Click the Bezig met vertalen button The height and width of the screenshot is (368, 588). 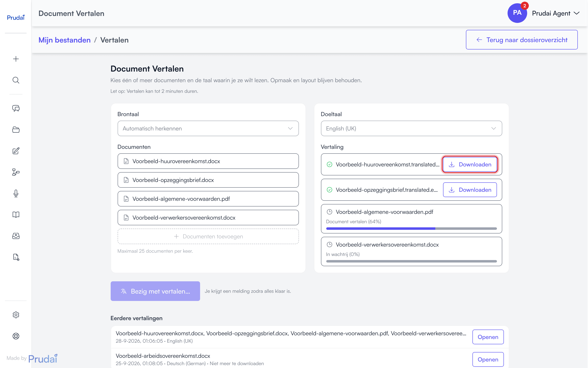[x=155, y=291]
